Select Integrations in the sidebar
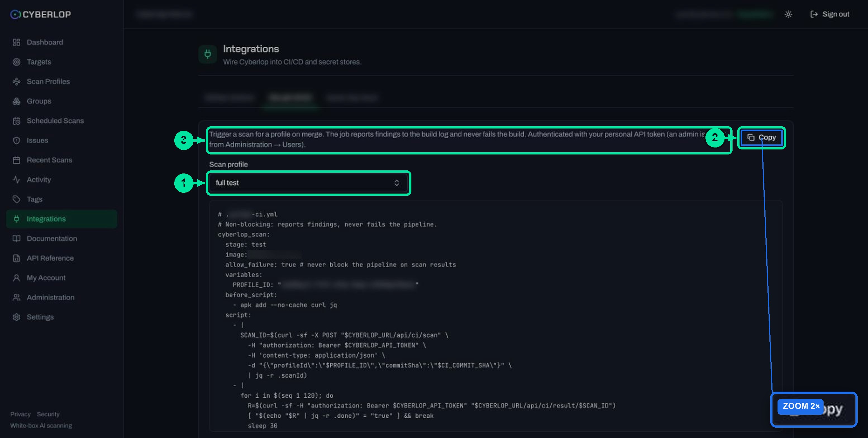The height and width of the screenshot is (438, 868). [x=61, y=219]
